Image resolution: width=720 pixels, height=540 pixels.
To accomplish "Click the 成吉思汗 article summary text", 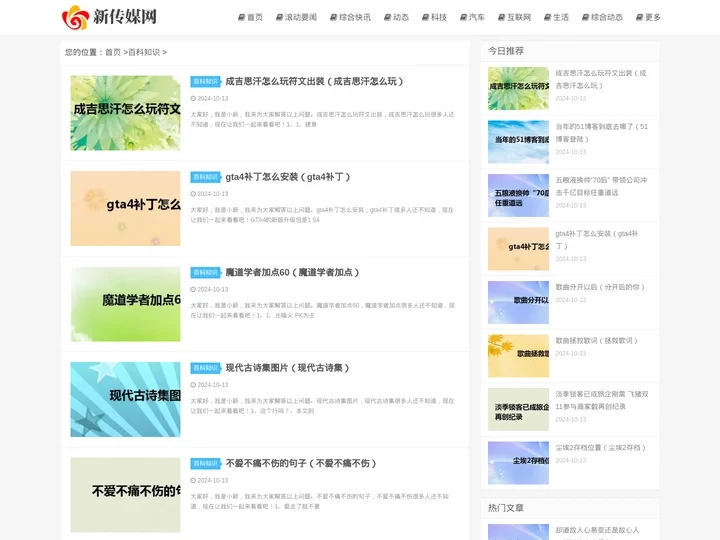I will [x=322, y=119].
